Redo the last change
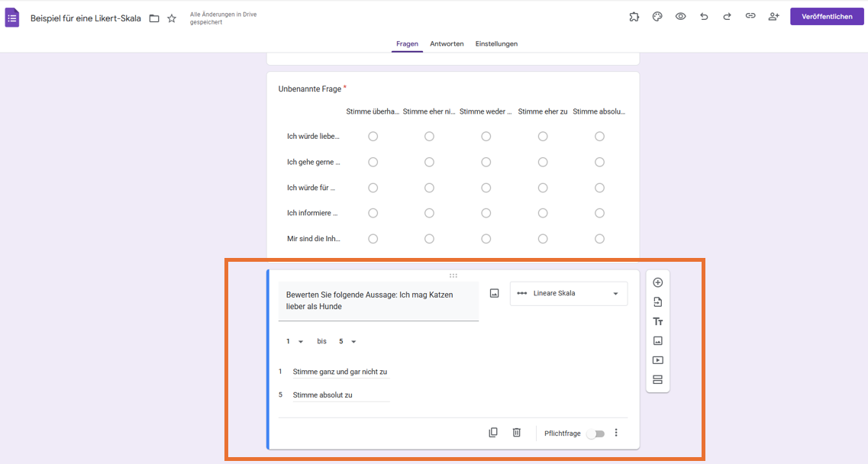The image size is (868, 464). 727,17
